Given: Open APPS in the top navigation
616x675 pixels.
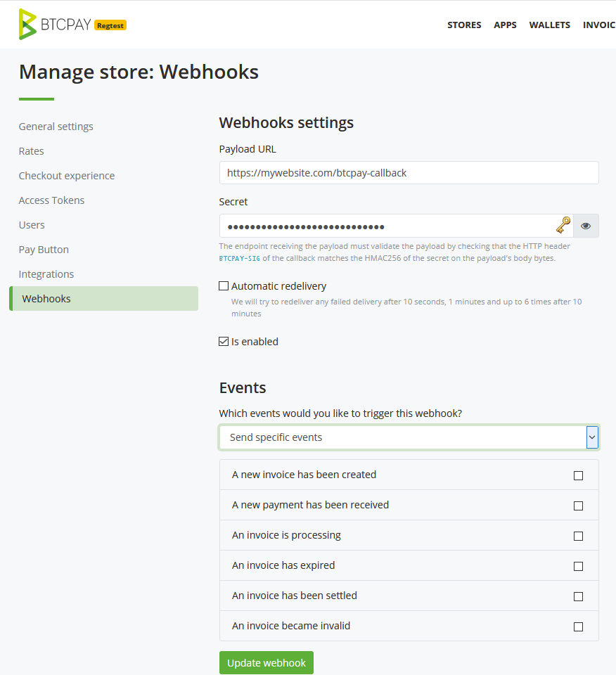Looking at the screenshot, I should [x=505, y=25].
